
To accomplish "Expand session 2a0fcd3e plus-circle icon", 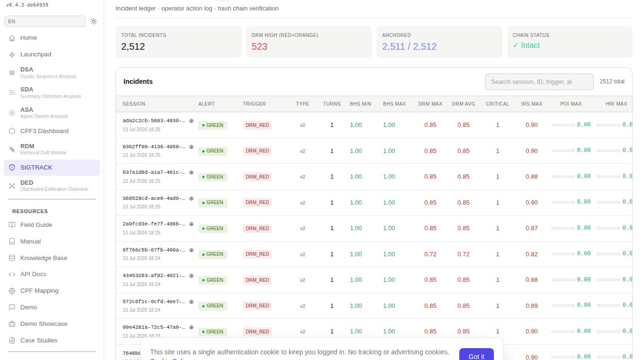I will tap(191, 224).
